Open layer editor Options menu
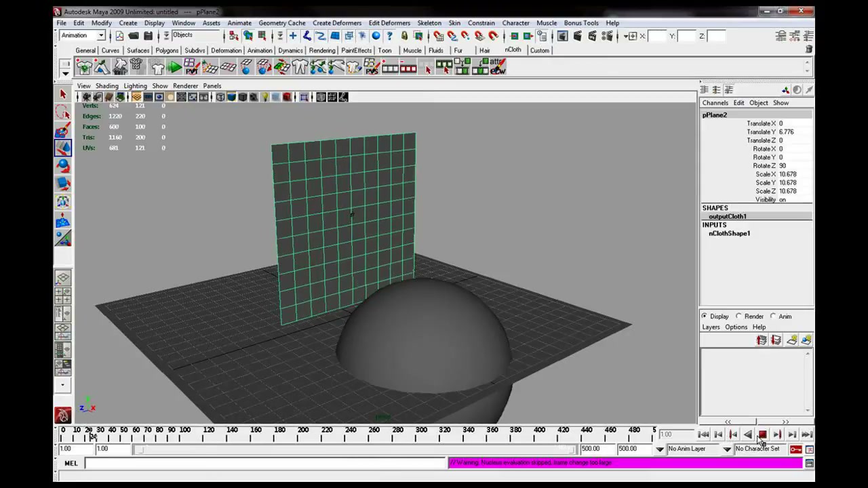 point(736,327)
